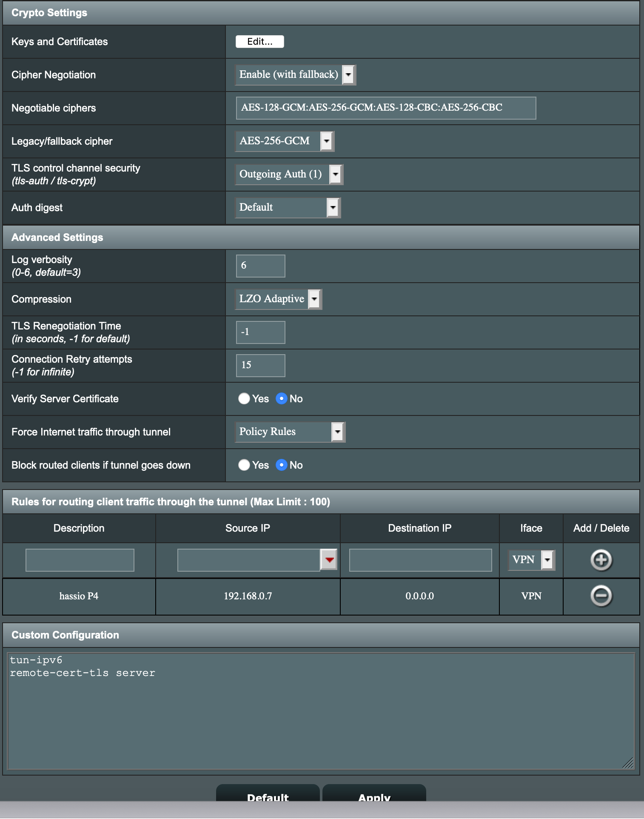
Task: Open Force Internet traffic through tunnel dropdown
Action: (290, 432)
